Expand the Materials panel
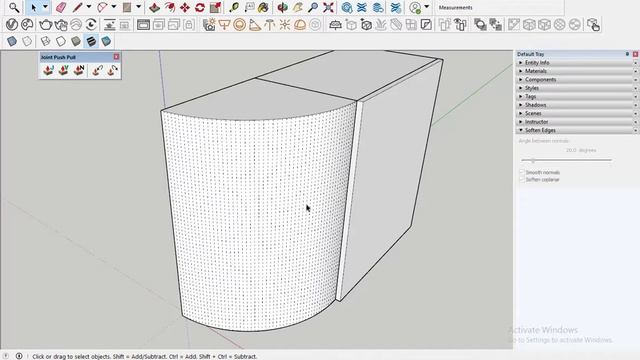The width and height of the screenshot is (640, 360). pyautogui.click(x=576, y=71)
